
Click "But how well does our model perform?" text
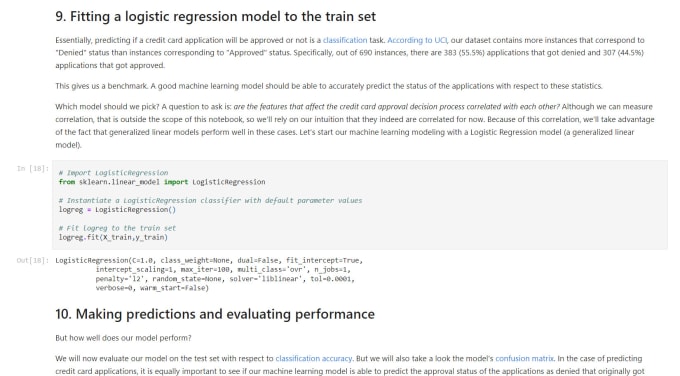point(123,338)
